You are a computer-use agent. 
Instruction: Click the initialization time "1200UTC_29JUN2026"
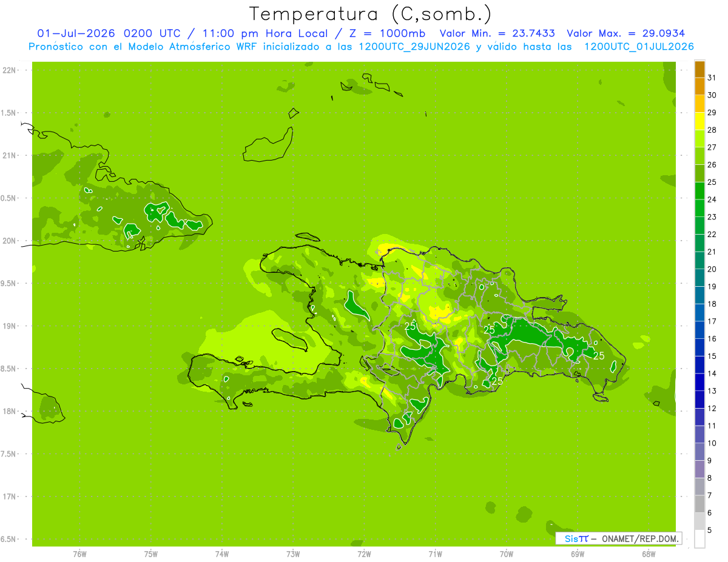(x=414, y=47)
